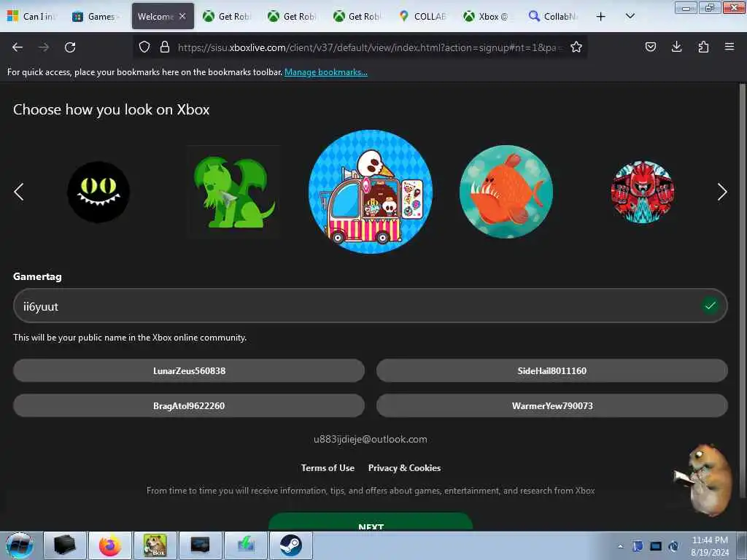Select the ice cream truck gamerpic
The height and width of the screenshot is (560, 747).
pos(371,192)
